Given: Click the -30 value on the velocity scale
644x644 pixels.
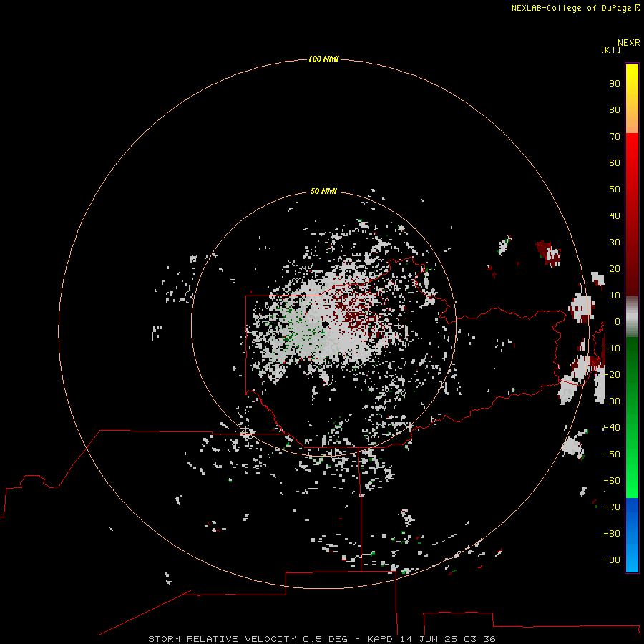Looking at the screenshot, I should point(612,401).
